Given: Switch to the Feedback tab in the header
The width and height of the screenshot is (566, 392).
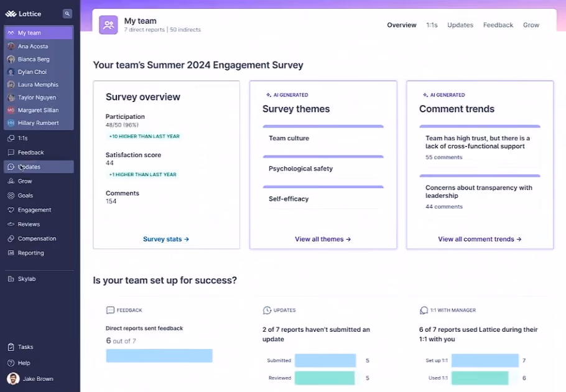Looking at the screenshot, I should (498, 25).
